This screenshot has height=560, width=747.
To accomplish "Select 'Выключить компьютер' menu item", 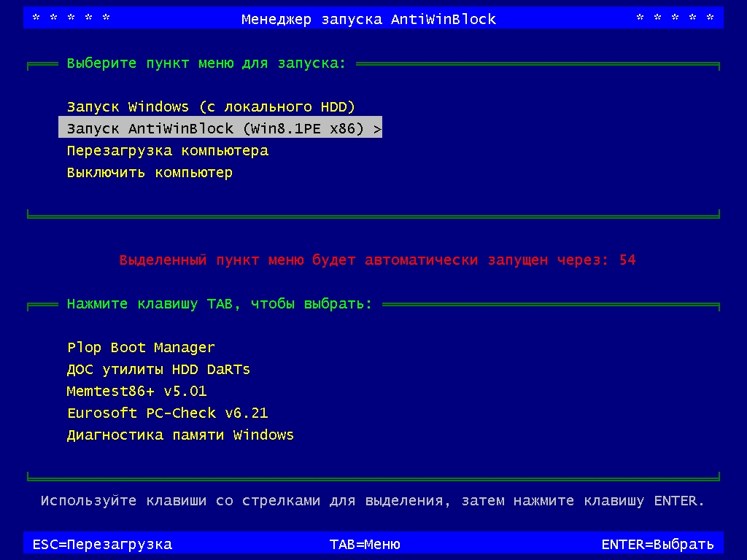I will (x=150, y=173).
